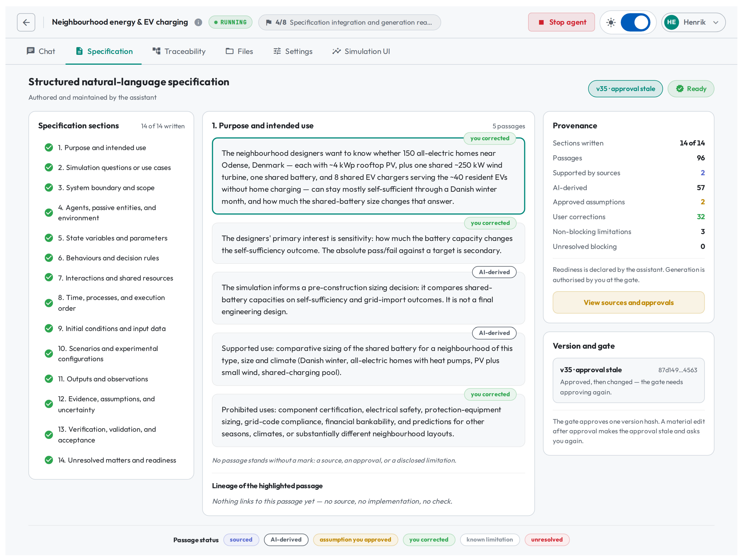Open section 5. State variables and parameters

[111, 238]
